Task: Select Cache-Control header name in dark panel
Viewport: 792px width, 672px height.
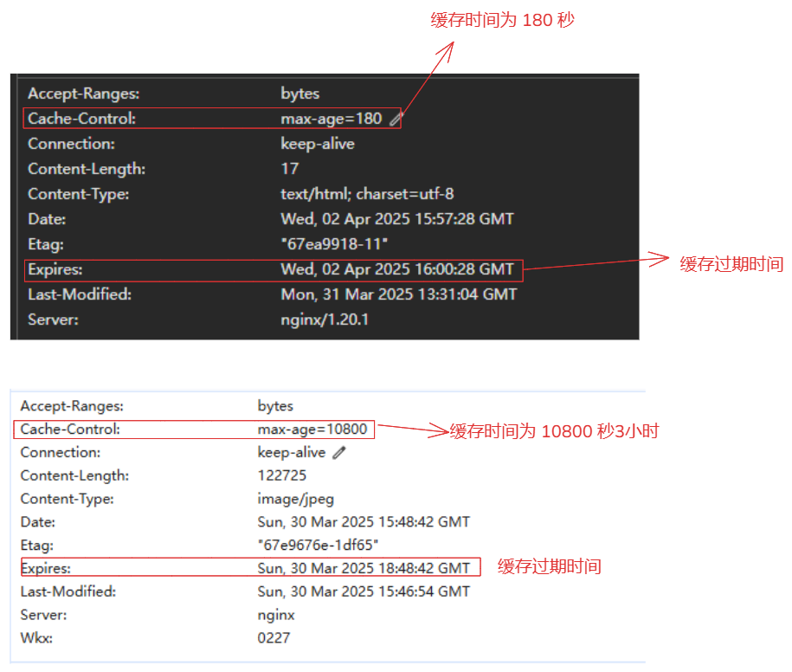Action: (81, 119)
